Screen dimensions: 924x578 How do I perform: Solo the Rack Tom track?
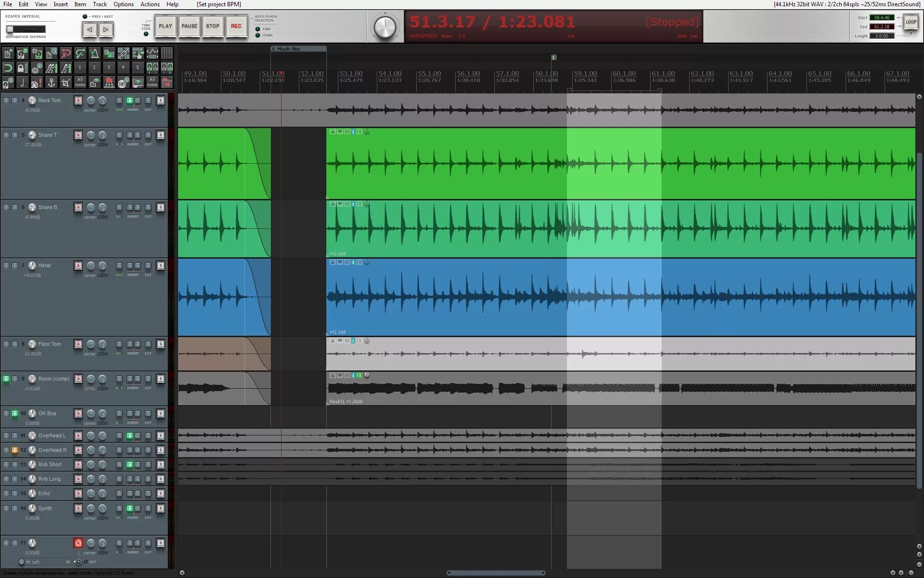click(161, 100)
